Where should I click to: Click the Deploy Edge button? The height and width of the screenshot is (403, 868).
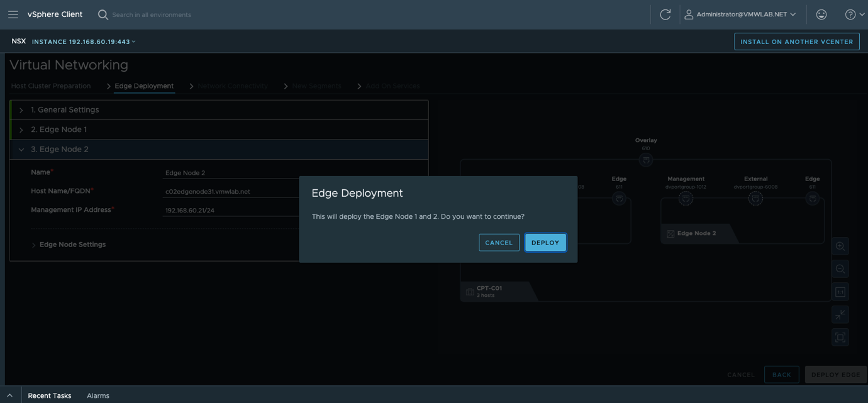pos(836,375)
